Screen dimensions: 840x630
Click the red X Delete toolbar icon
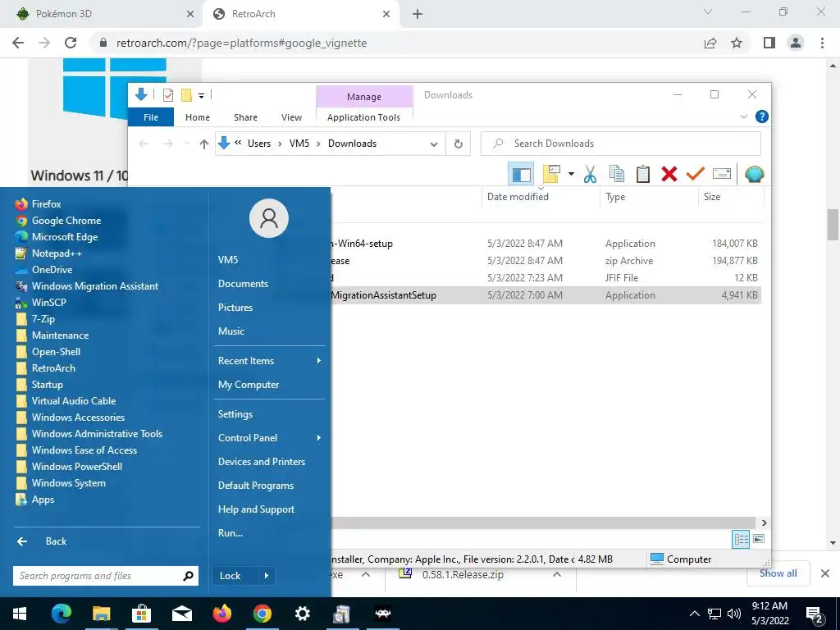[x=669, y=174]
